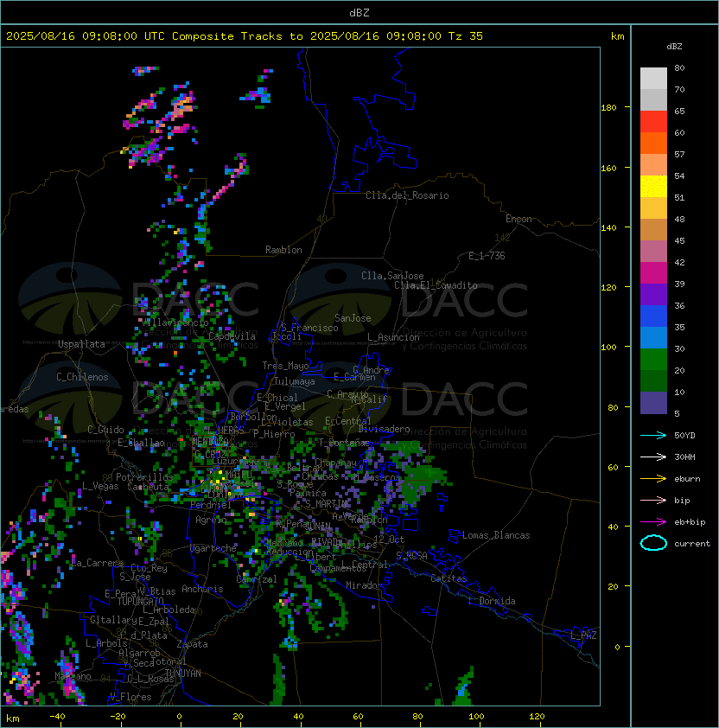Click the 'Ramblon' map label
The width and height of the screenshot is (719, 728).
pos(283,250)
